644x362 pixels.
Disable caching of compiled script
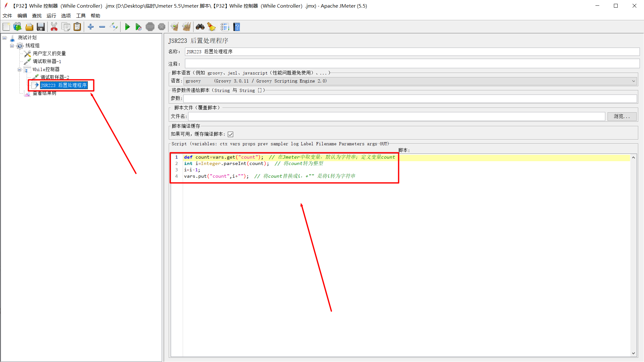230,134
